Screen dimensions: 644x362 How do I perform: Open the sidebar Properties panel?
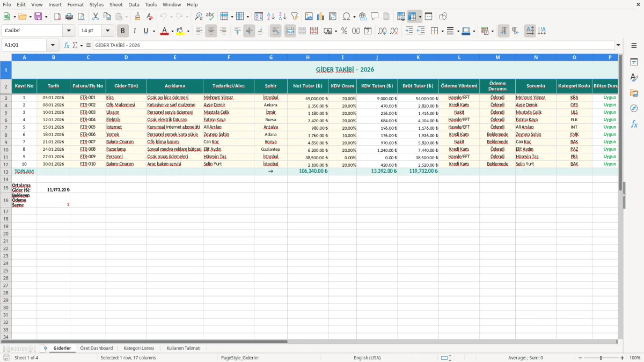(x=634, y=62)
